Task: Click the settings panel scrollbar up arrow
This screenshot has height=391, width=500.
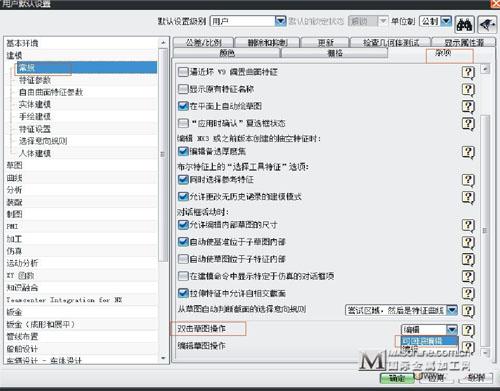Action: pos(485,69)
